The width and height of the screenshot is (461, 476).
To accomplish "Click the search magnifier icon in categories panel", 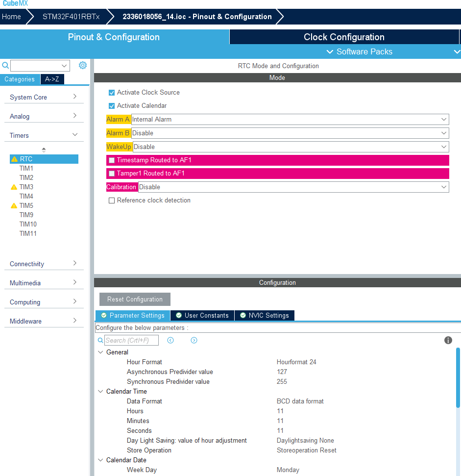I will (x=5, y=65).
